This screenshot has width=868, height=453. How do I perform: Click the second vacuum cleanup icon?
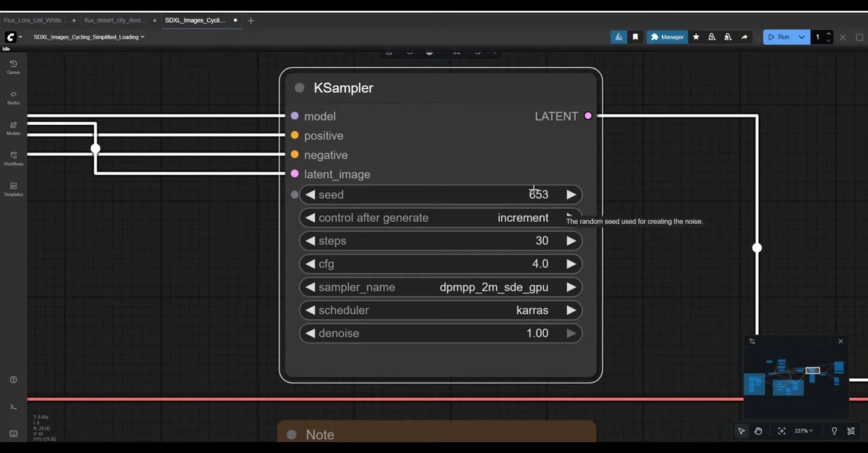[x=728, y=37]
